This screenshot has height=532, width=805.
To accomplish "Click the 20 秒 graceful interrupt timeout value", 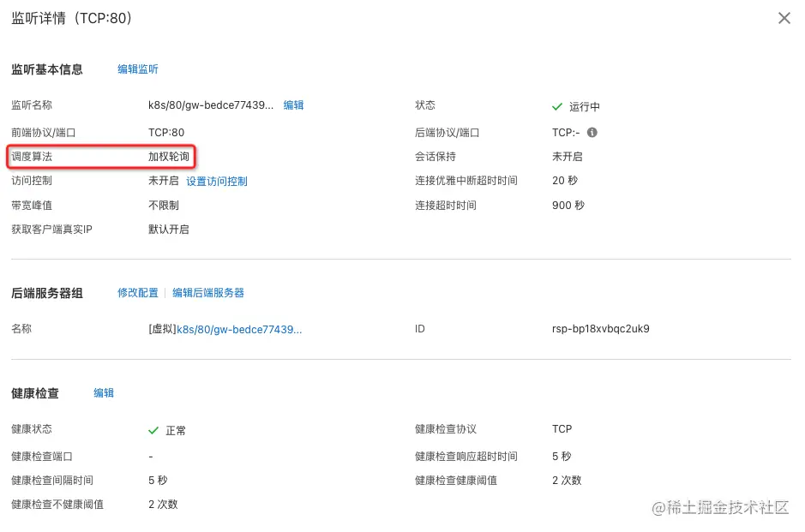I will click(565, 181).
